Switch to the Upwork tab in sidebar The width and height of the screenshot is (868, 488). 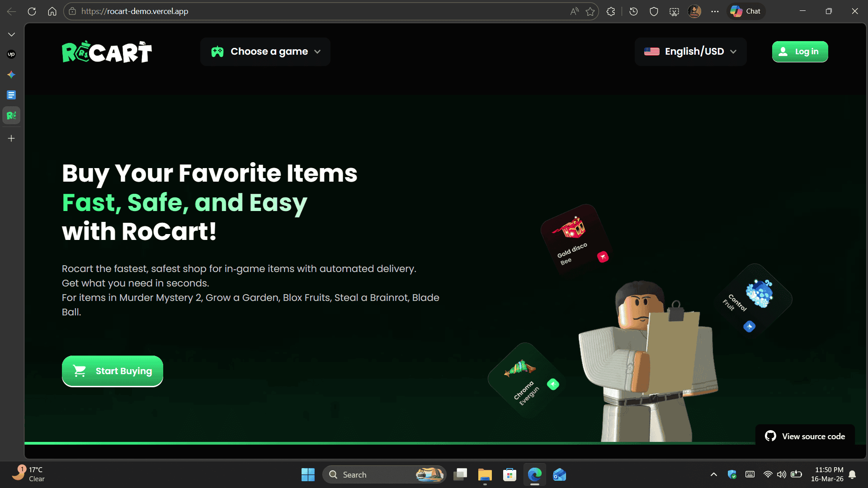[11, 54]
